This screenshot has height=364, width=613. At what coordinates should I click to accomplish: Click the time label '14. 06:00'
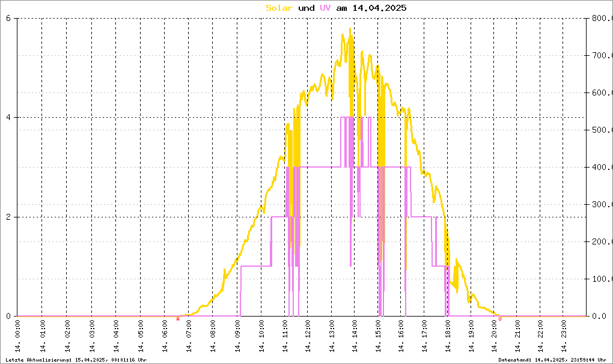tap(165, 336)
